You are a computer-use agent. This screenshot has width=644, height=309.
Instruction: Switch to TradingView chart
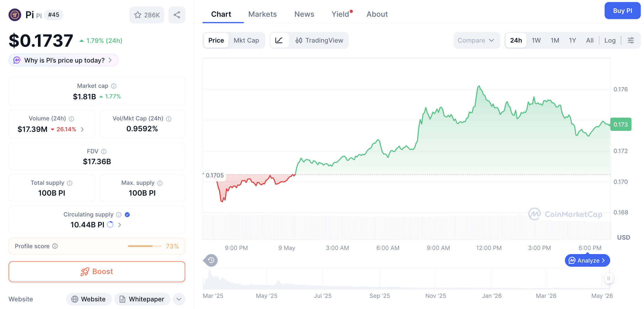coord(319,40)
